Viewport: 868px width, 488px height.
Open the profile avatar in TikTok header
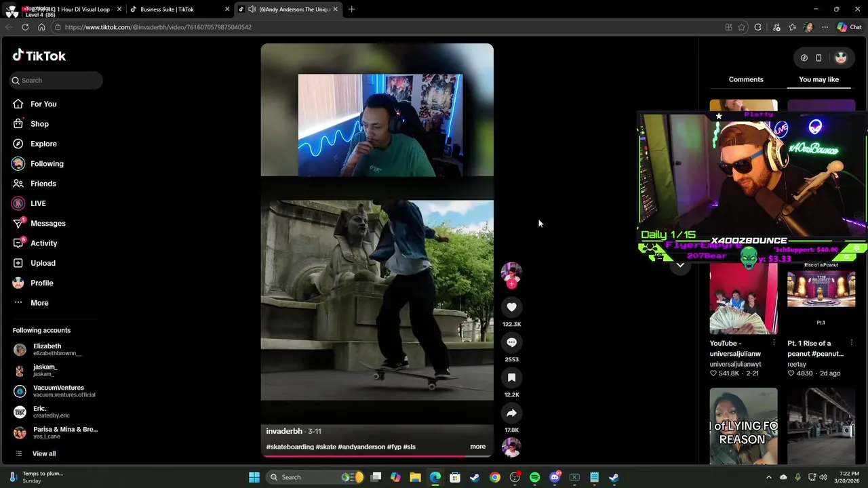[841, 58]
